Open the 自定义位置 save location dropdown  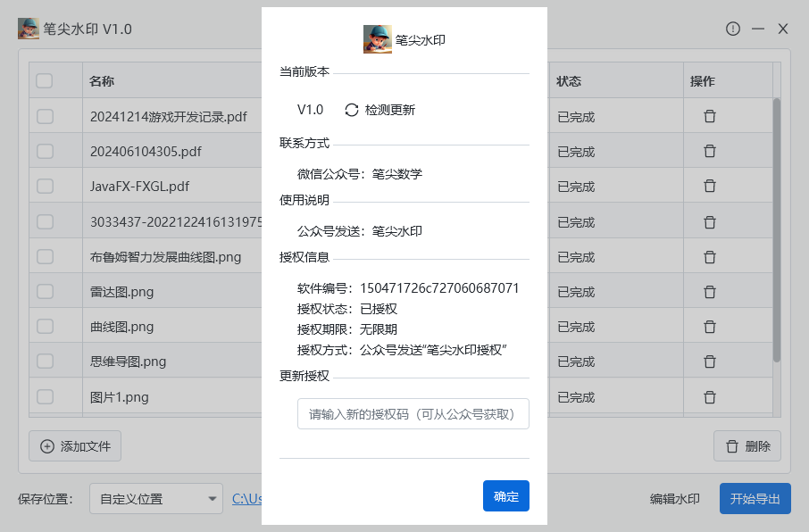point(155,498)
